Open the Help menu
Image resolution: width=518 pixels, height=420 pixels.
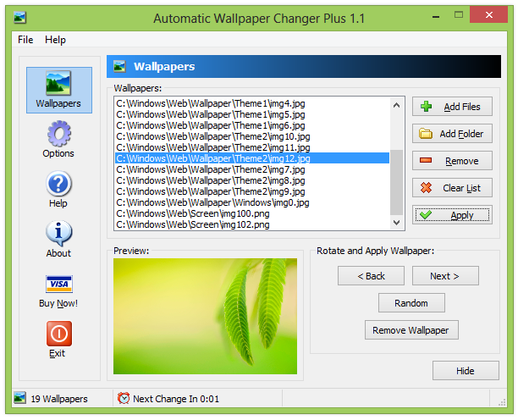point(55,40)
